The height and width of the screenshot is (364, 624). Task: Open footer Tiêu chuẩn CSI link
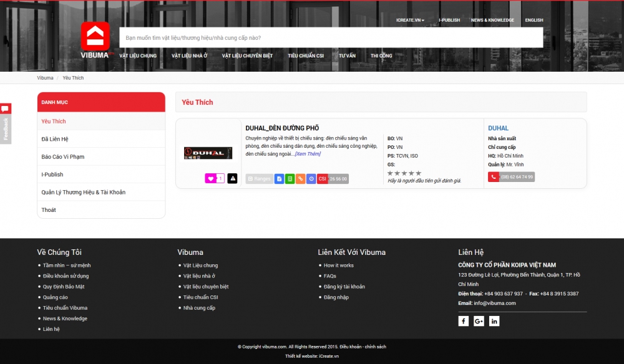pyautogui.click(x=200, y=297)
